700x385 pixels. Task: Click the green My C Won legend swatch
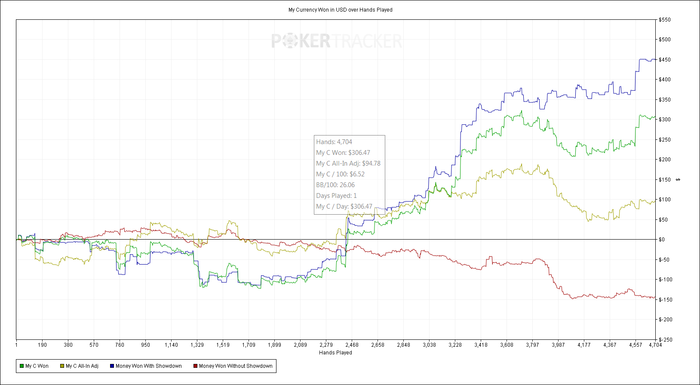(x=22, y=366)
